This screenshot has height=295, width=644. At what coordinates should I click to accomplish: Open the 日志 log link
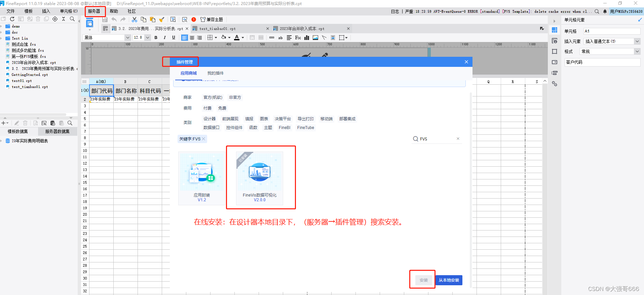395,11
